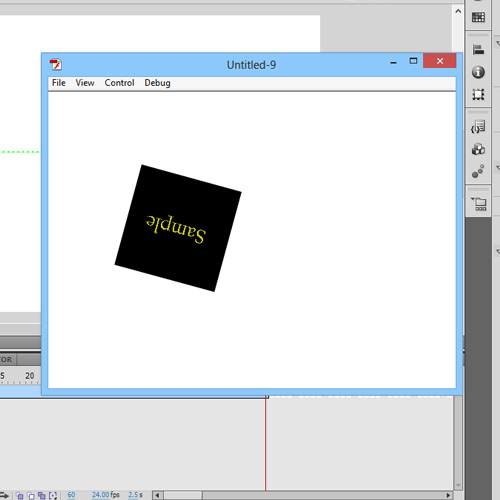Open the Debug menu
Screen dimensions: 500x500
click(x=157, y=83)
